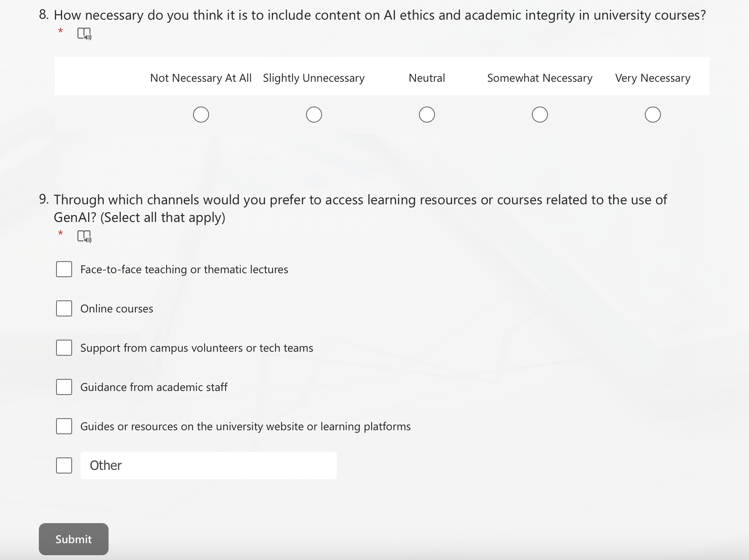
Task: Select the 'Very Necessary' radio button
Action: [x=653, y=115]
